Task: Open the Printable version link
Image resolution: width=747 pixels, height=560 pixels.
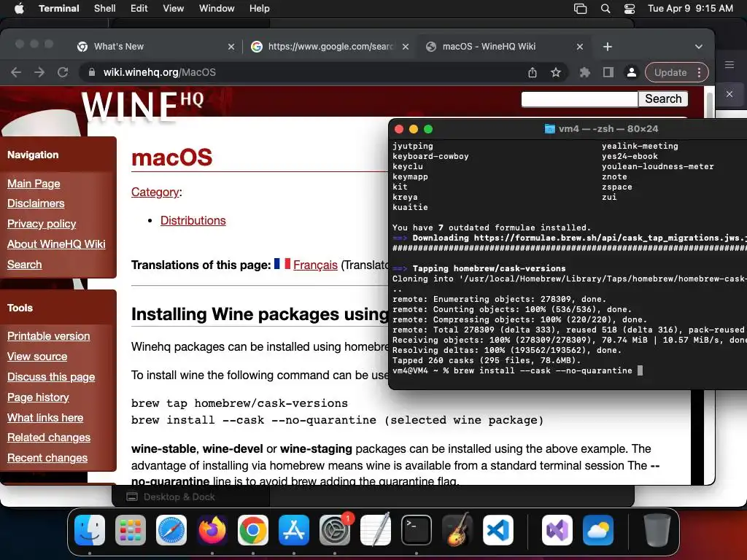Action: pyautogui.click(x=49, y=336)
